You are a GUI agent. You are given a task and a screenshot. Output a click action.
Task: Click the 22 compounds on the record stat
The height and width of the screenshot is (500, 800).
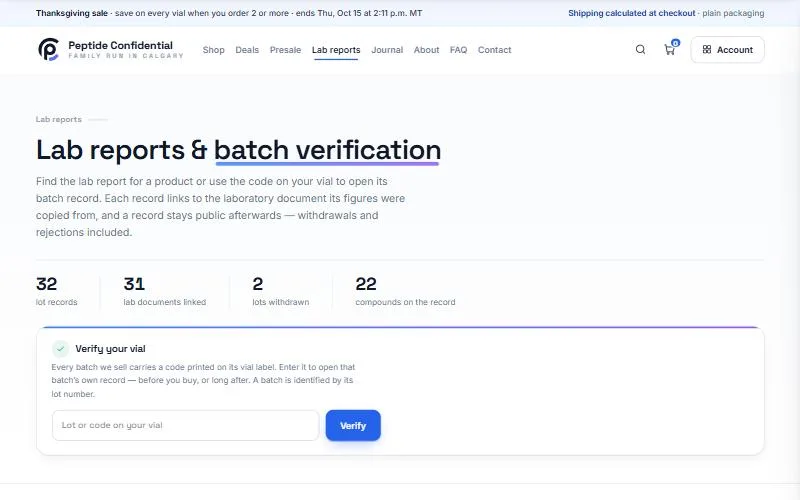pyautogui.click(x=405, y=292)
